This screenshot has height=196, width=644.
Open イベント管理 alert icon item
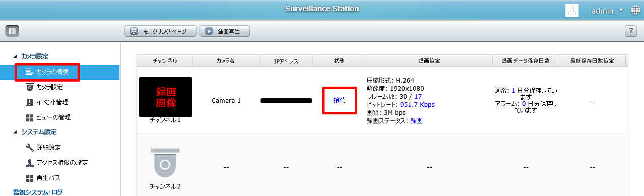tap(30, 102)
